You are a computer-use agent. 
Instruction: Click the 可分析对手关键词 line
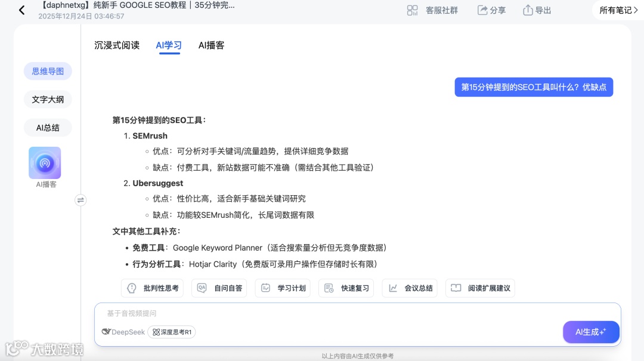coord(250,152)
